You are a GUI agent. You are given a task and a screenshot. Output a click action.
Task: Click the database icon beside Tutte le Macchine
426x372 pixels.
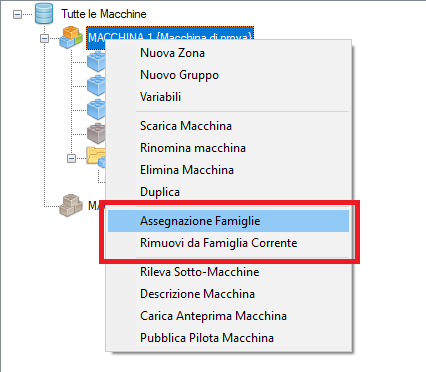pos(44,14)
